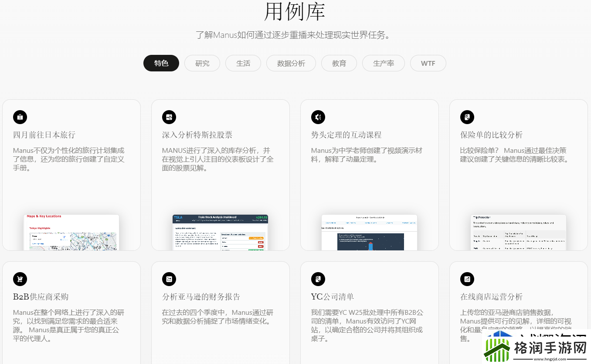
Task: Open the 生产率 tab
Action: coord(384,63)
